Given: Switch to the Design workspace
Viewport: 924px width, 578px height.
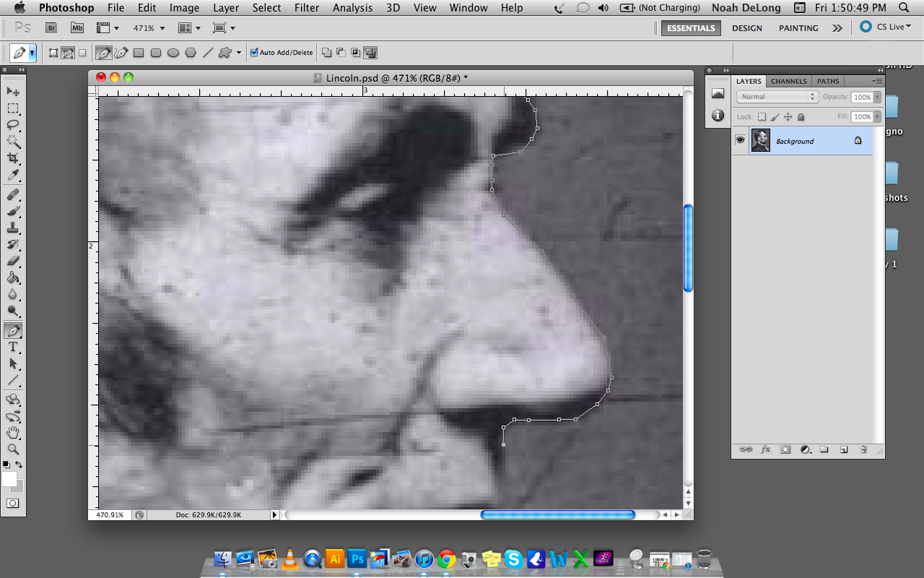Looking at the screenshot, I should [x=746, y=28].
